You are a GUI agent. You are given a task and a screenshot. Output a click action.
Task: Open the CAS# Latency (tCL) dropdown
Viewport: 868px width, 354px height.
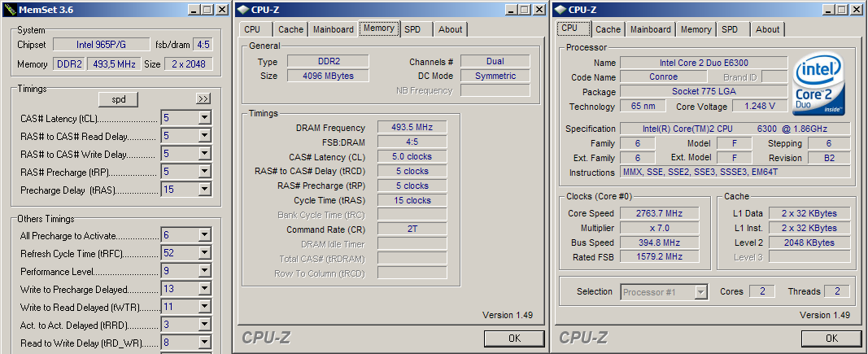point(205,117)
